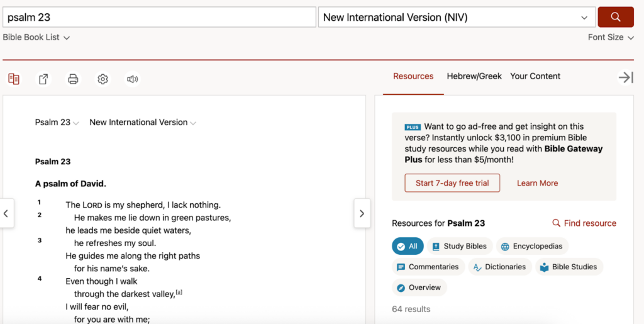Open the Bible version dropdown at top
This screenshot has height=324, width=644.
tap(457, 17)
